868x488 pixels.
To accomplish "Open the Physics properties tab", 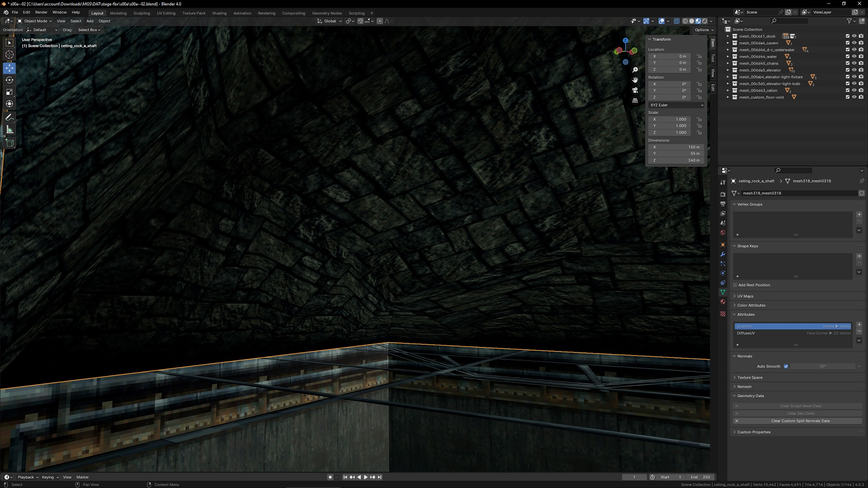I will [723, 273].
